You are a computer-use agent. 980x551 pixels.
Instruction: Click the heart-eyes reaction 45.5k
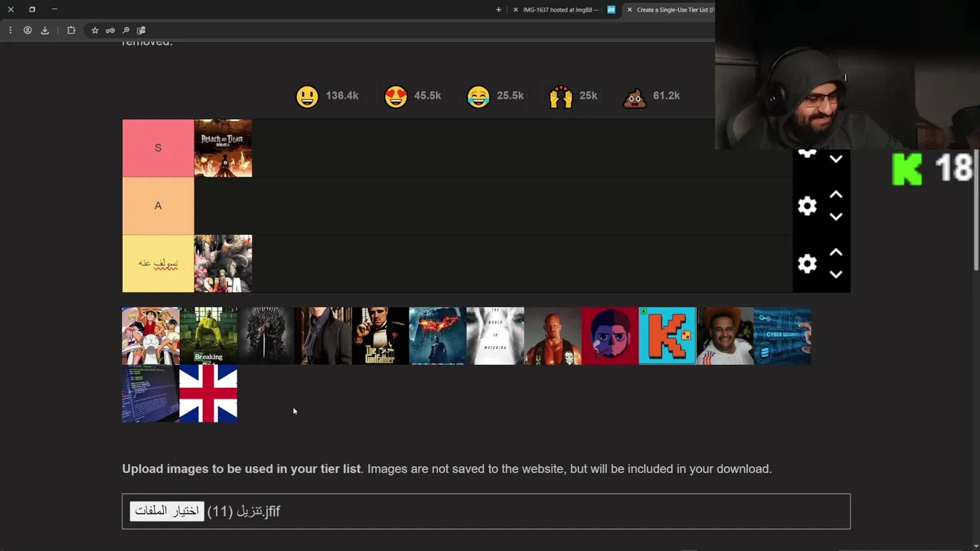413,96
